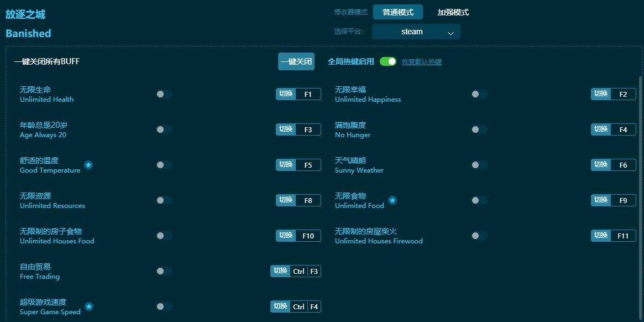Enable Unlimited Houses Firewood

[x=479, y=236]
